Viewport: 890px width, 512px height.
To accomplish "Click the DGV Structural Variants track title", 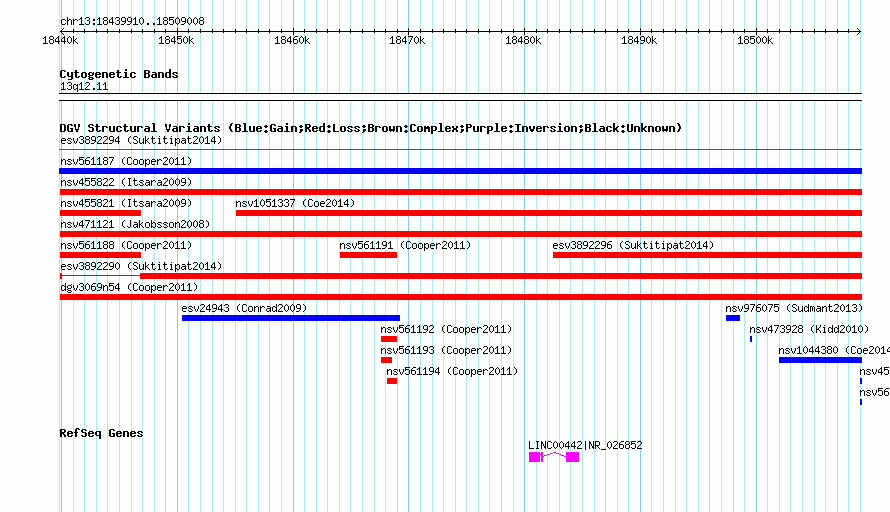I will [371, 128].
